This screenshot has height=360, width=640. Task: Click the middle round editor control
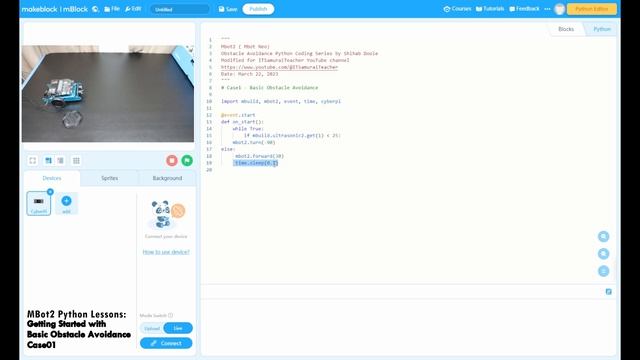603,254
